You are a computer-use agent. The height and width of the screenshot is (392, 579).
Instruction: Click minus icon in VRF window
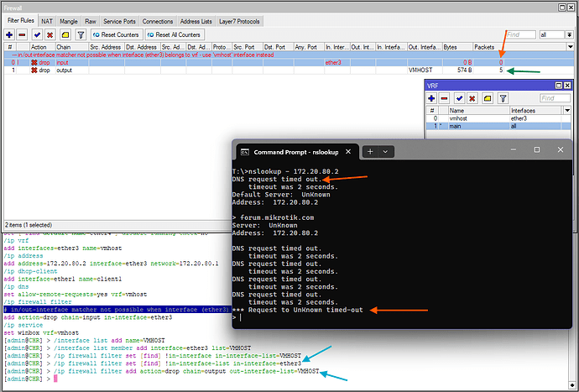(x=444, y=98)
